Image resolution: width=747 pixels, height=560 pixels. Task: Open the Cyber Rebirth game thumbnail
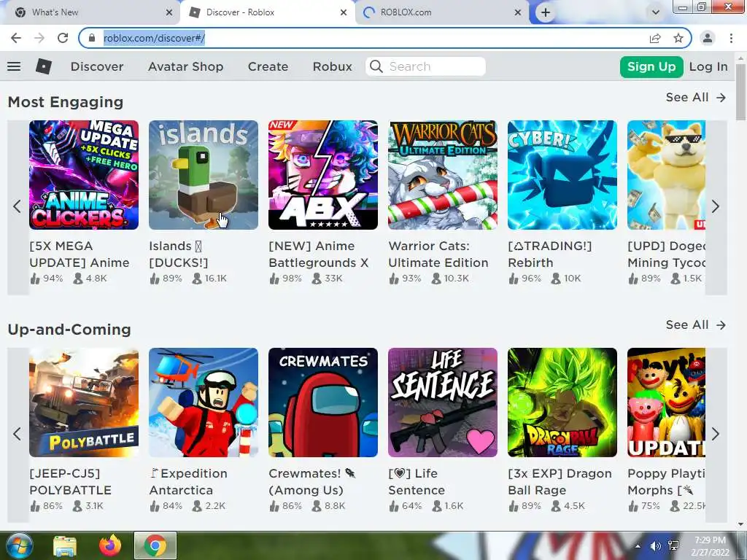[562, 175]
